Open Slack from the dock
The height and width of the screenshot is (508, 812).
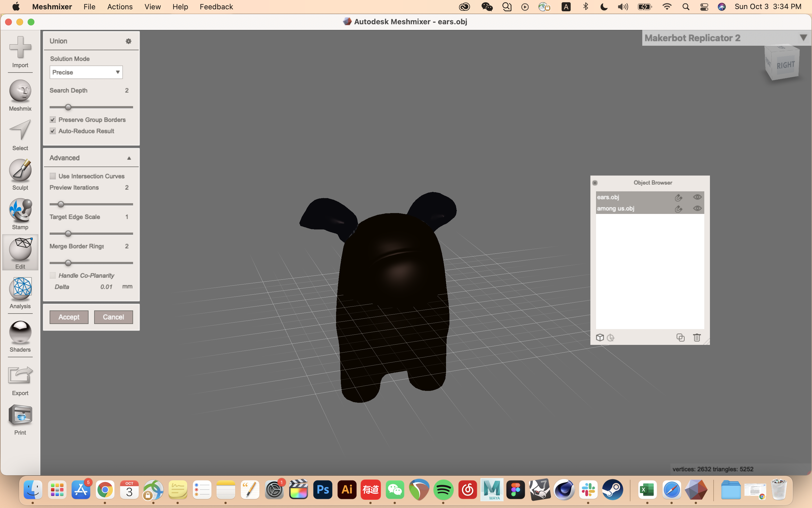coord(588,490)
